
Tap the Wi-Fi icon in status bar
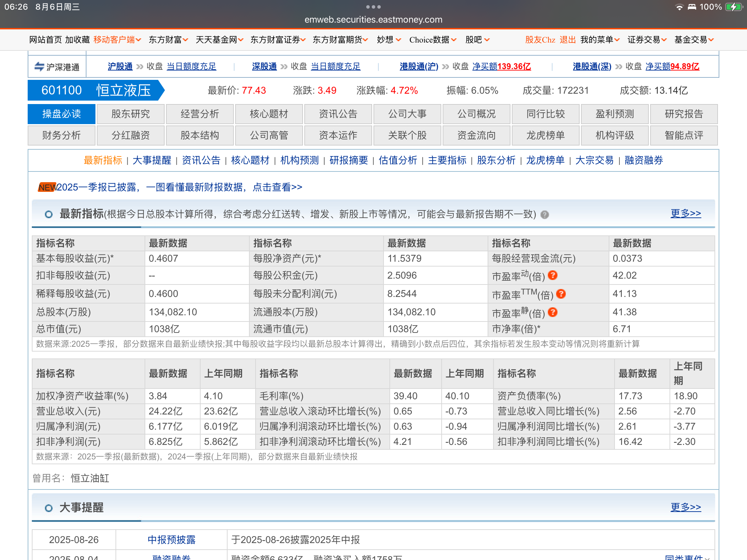coord(679,7)
